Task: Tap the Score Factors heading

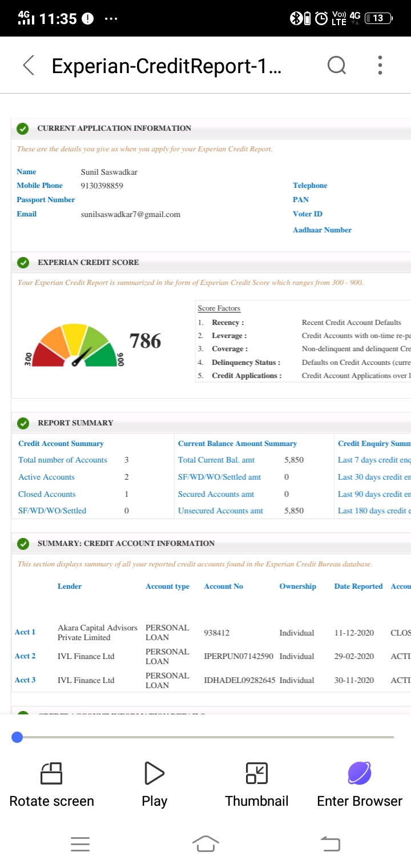Action: tap(219, 308)
